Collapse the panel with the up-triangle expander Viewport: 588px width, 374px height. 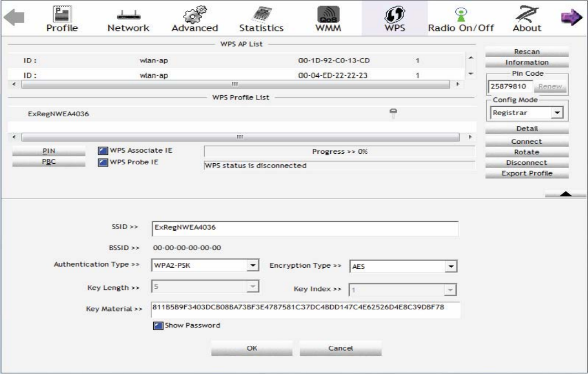point(565,194)
